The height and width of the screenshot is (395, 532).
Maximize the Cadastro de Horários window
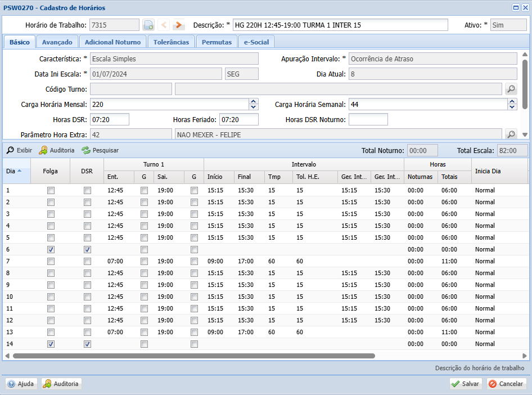pyautogui.click(x=516, y=7)
